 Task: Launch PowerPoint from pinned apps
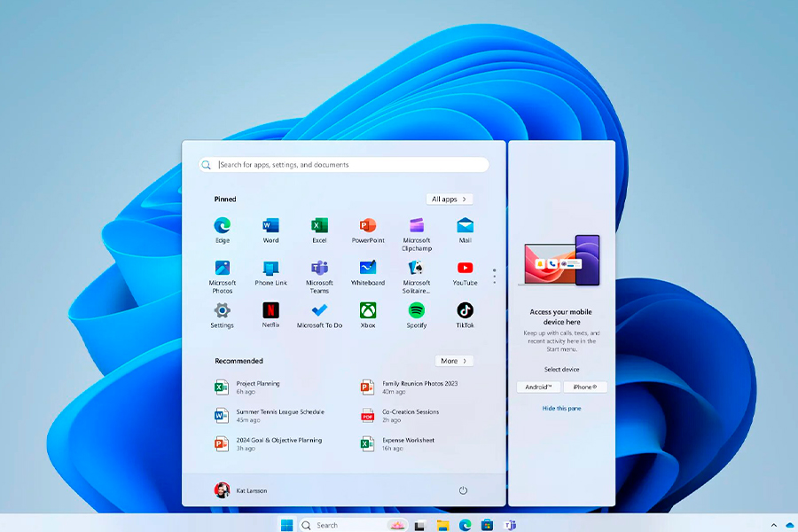pyautogui.click(x=368, y=231)
